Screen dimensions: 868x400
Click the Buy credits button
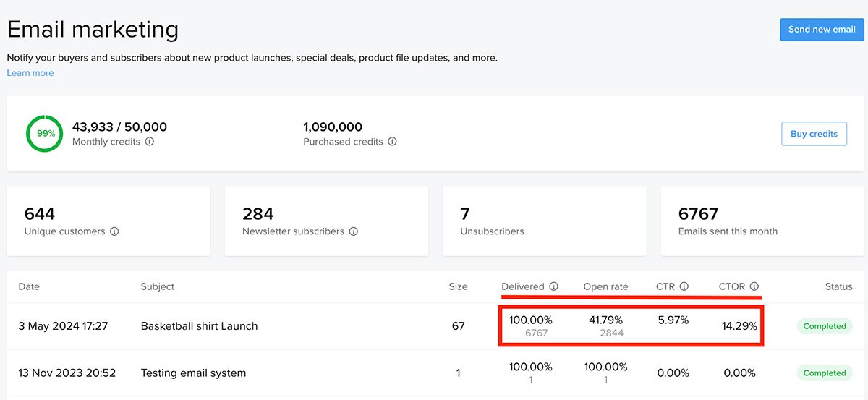tap(814, 134)
